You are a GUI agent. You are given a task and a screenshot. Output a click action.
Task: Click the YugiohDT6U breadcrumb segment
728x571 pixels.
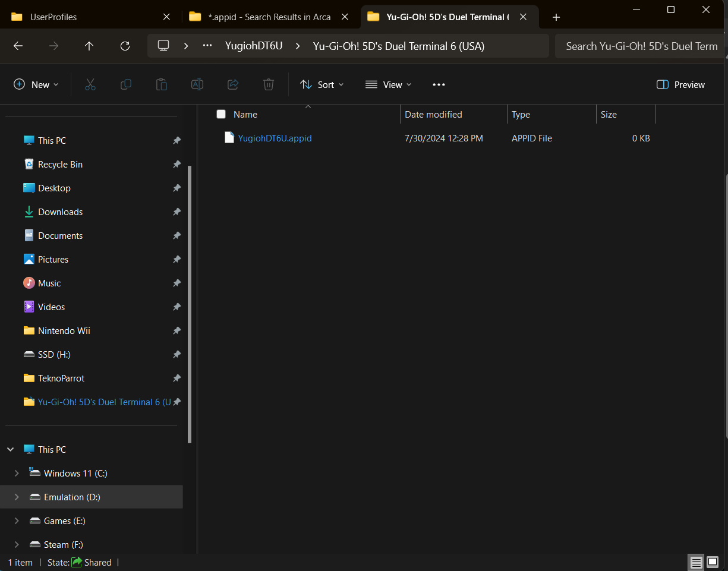(254, 46)
